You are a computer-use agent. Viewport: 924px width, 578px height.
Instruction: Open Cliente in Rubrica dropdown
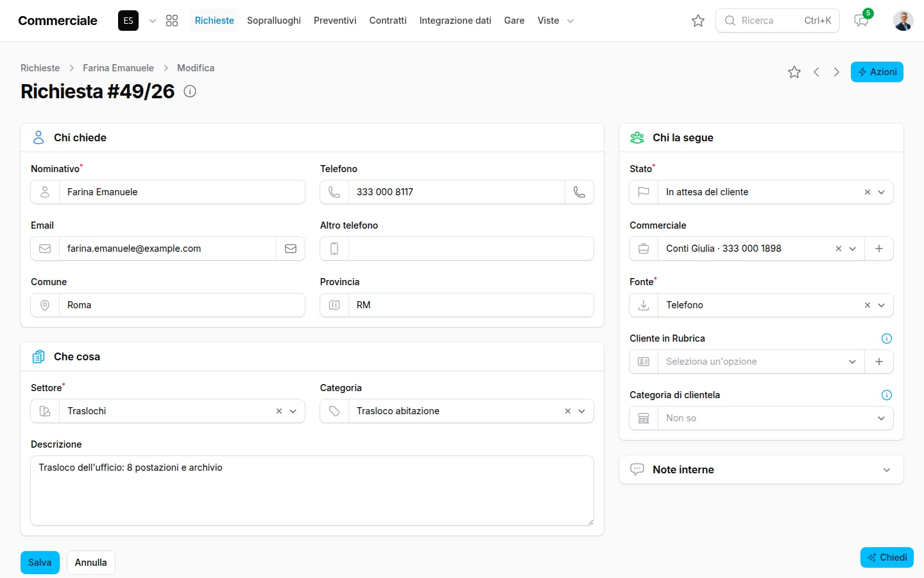pos(853,362)
